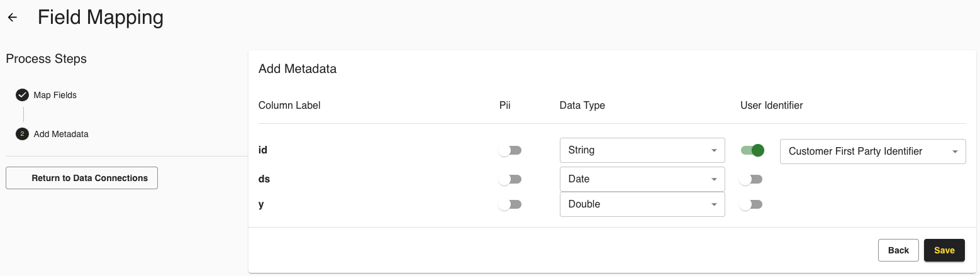Turn on User Identifier for ds

pos(751,179)
